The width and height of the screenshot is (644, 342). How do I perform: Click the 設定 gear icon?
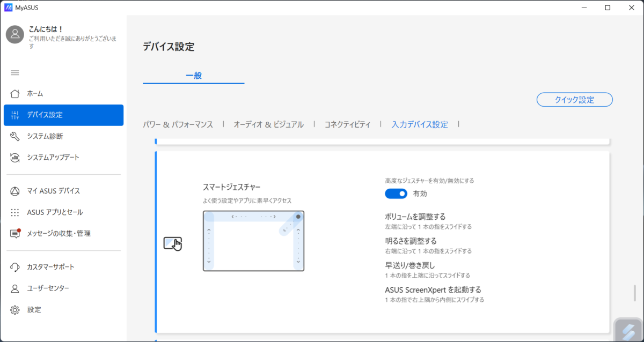pyautogui.click(x=15, y=310)
